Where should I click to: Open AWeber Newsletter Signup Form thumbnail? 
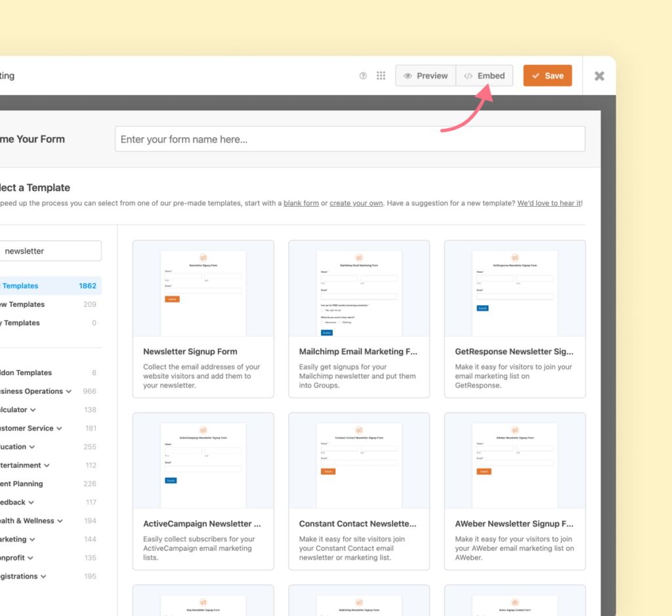coord(514,461)
